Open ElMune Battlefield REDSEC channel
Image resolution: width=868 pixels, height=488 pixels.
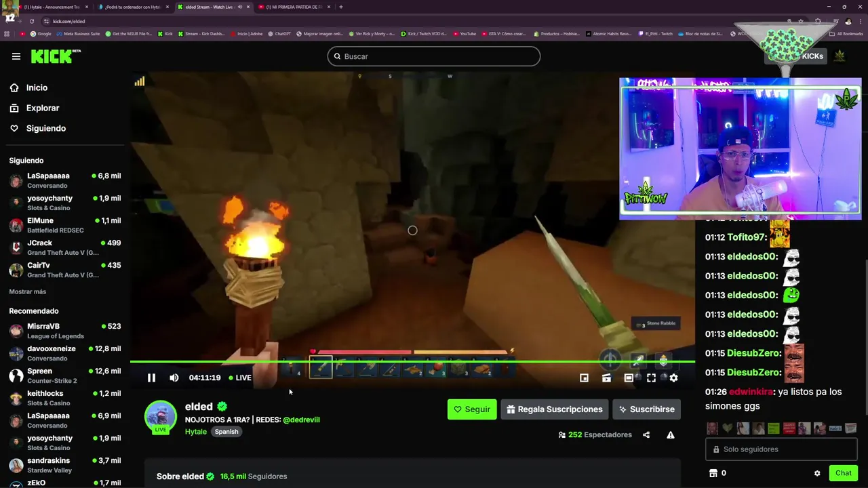(x=65, y=225)
